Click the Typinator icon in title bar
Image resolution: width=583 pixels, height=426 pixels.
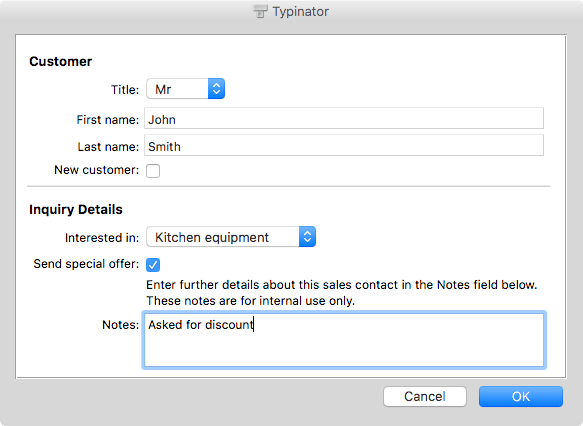[x=260, y=11]
